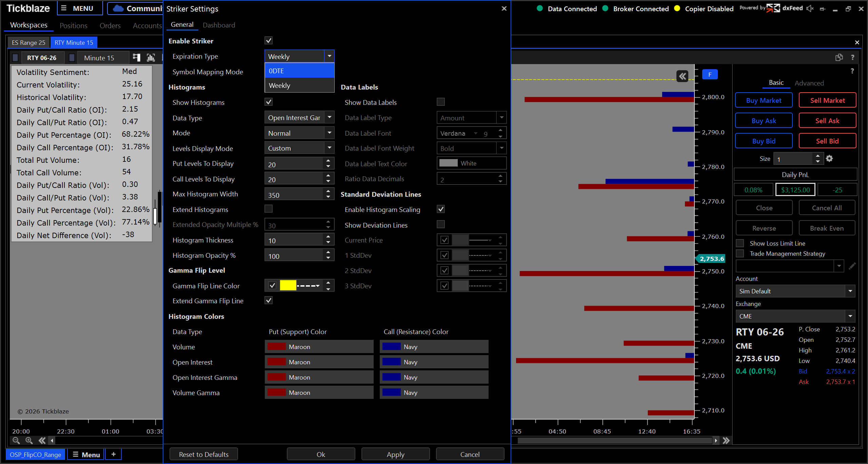
Task: Toggle Gamma Flip Line Color enabled checkbox
Action: 272,286
